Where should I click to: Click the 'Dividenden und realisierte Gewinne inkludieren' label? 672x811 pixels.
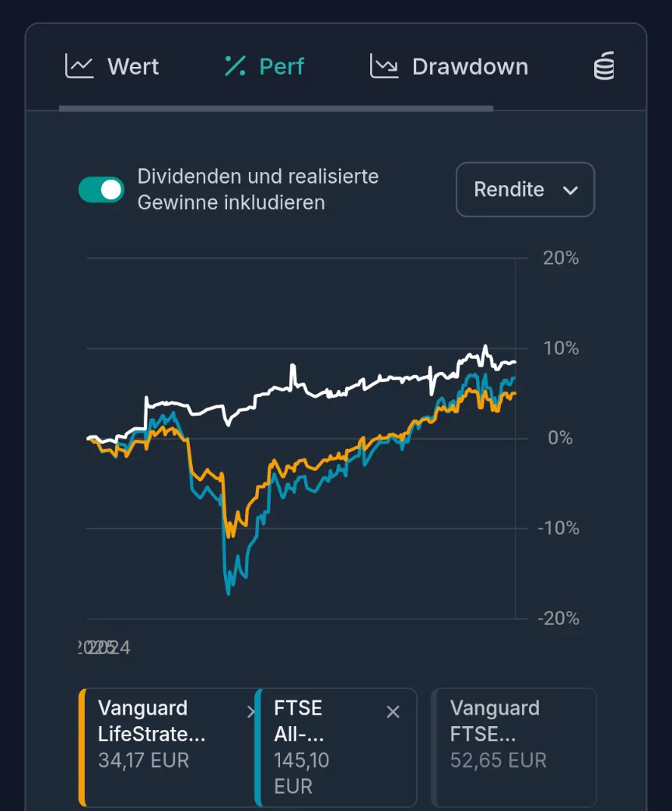[257, 189]
